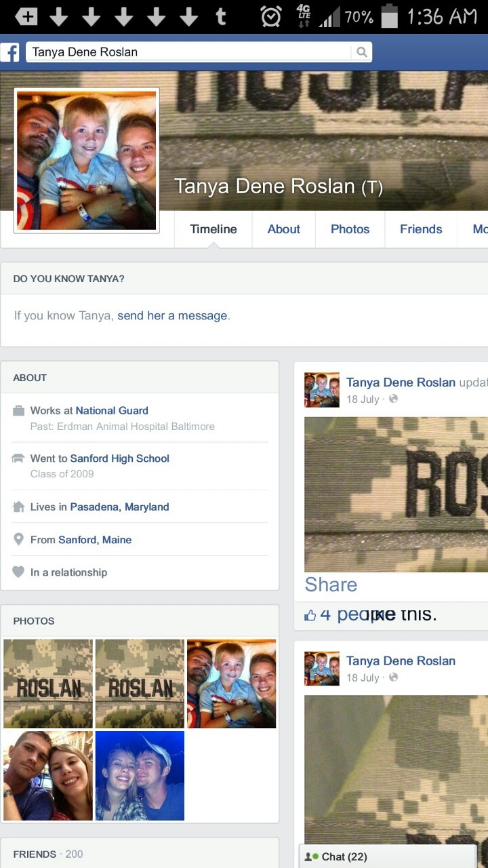Viewport: 488px width, 868px height.
Task: Tap avatar on second 18 July post
Action: pyautogui.click(x=322, y=668)
